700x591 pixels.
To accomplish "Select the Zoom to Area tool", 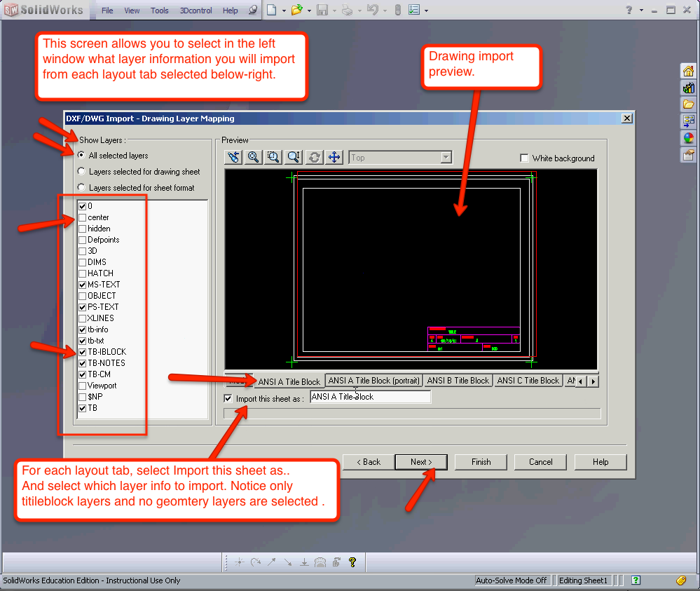I will [x=274, y=157].
